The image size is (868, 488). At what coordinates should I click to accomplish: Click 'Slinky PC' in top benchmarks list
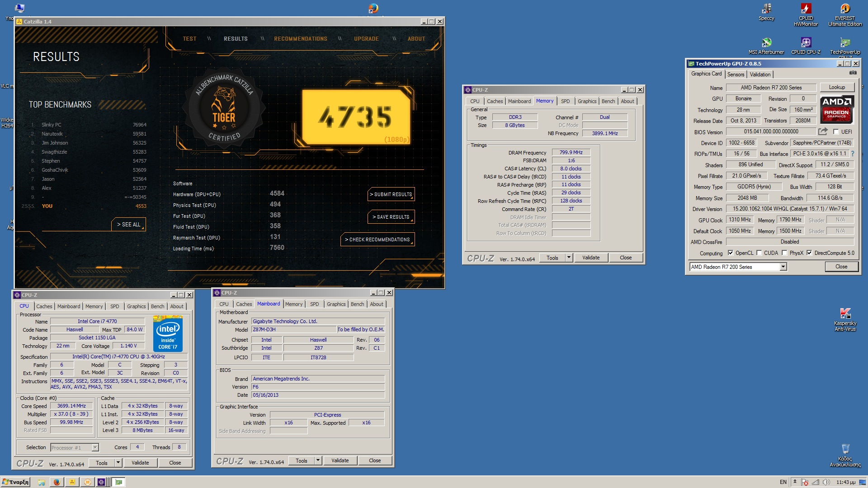52,125
